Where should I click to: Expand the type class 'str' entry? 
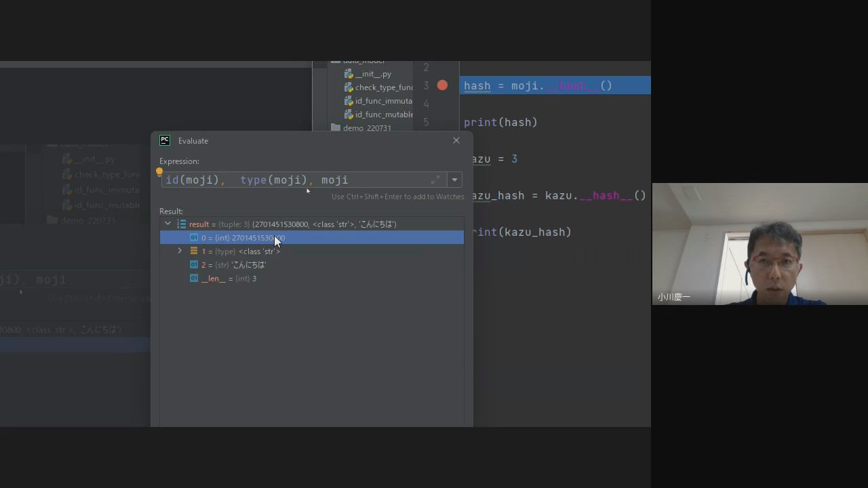coord(180,251)
